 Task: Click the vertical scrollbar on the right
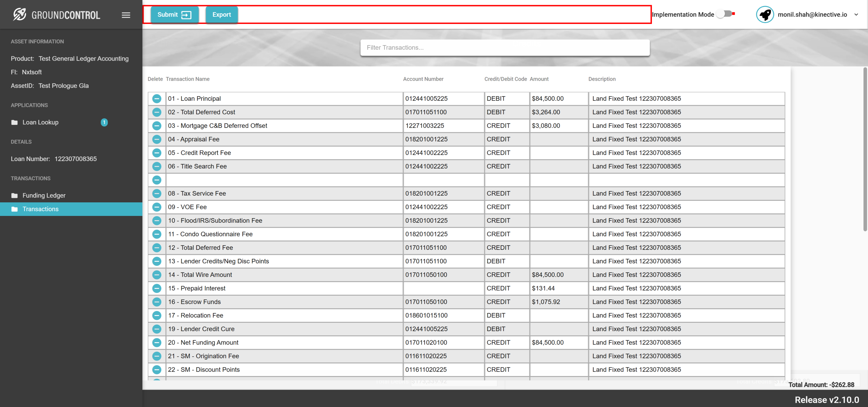click(x=865, y=149)
